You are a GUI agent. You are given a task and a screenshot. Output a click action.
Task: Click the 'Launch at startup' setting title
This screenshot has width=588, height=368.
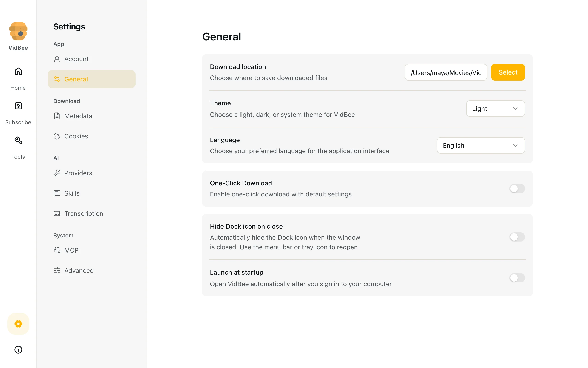(x=236, y=272)
